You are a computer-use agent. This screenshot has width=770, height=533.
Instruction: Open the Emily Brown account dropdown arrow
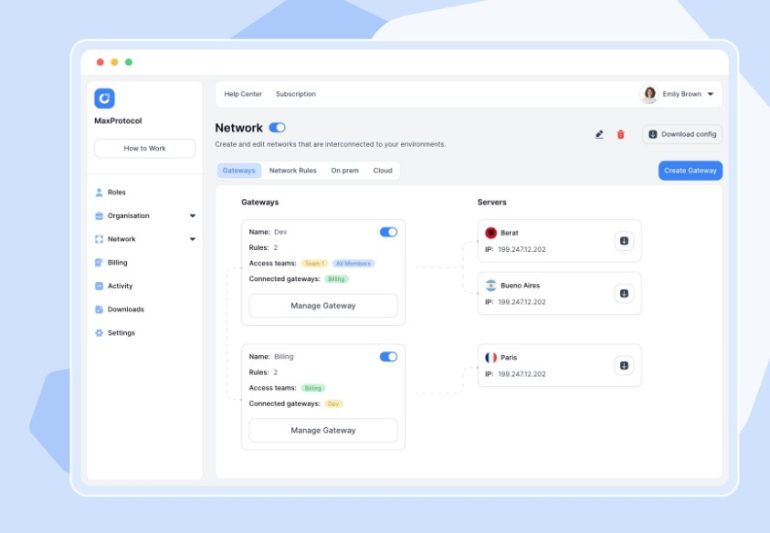click(x=710, y=94)
